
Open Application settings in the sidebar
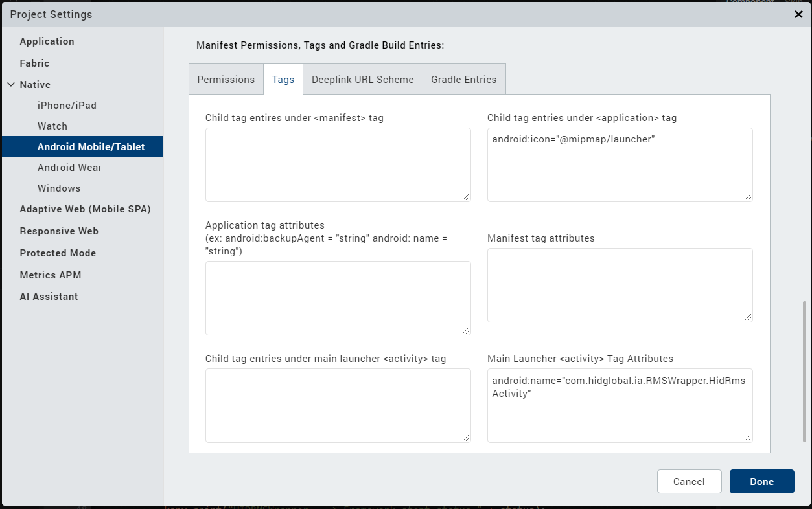click(47, 41)
